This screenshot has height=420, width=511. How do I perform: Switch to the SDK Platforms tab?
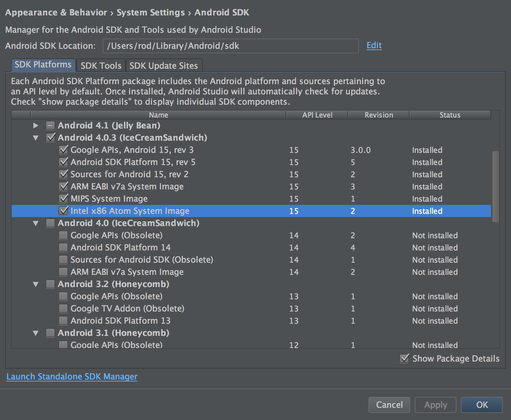43,65
